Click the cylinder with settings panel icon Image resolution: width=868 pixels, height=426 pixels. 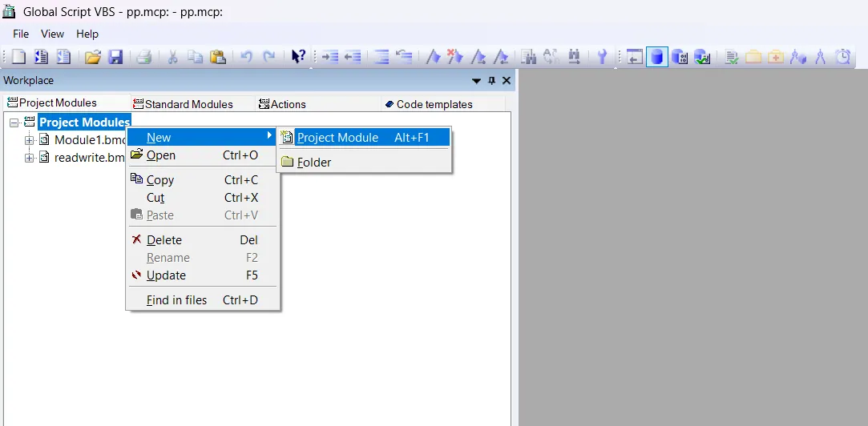[x=680, y=56]
